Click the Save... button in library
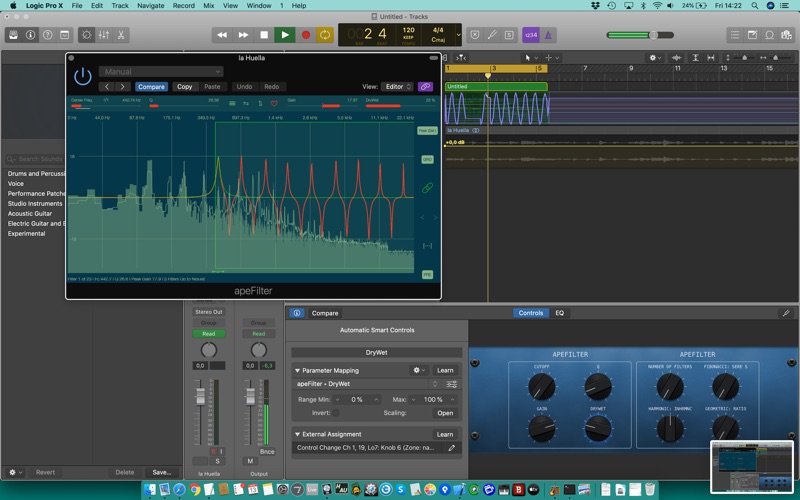The height and width of the screenshot is (500, 800). (161, 472)
